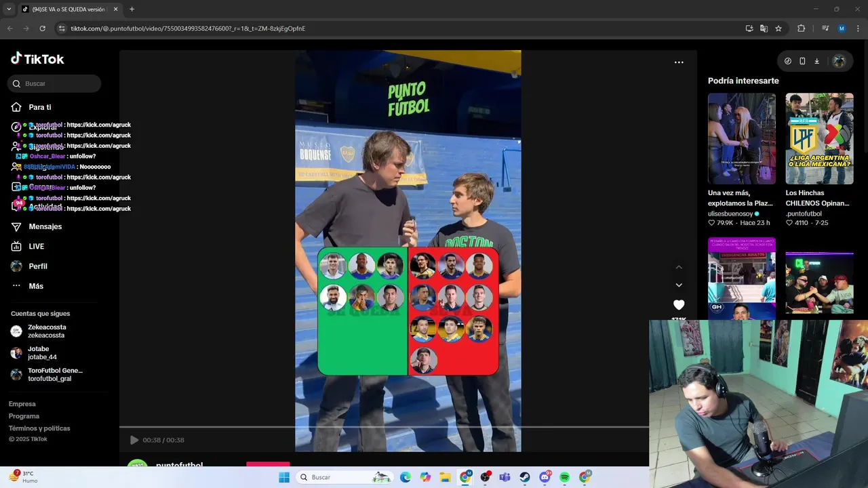868x488 pixels.
Task: Bookmark this page with the star
Action: 778,28
